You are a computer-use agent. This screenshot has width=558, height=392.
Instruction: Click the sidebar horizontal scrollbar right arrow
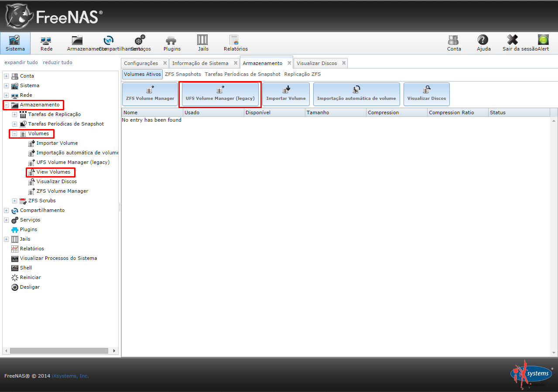[114, 351]
